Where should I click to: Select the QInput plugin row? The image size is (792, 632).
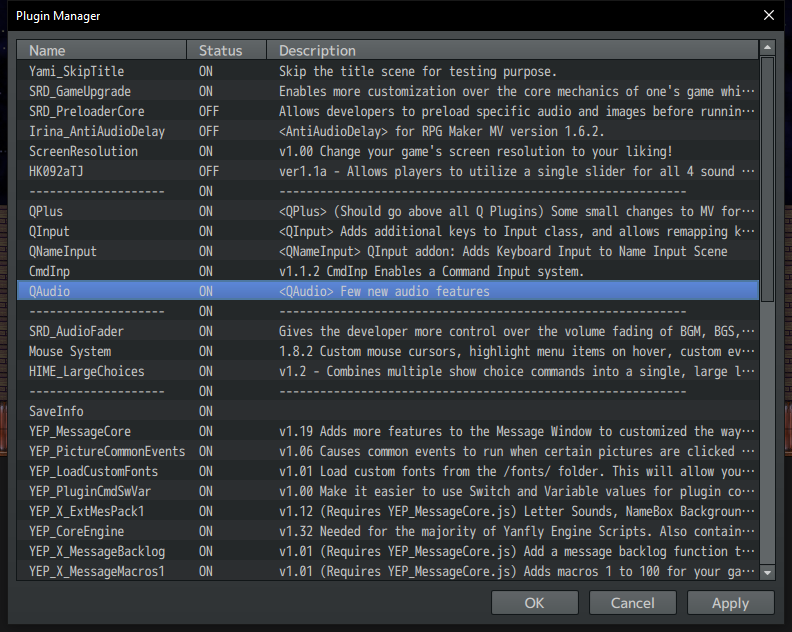tap(387, 231)
